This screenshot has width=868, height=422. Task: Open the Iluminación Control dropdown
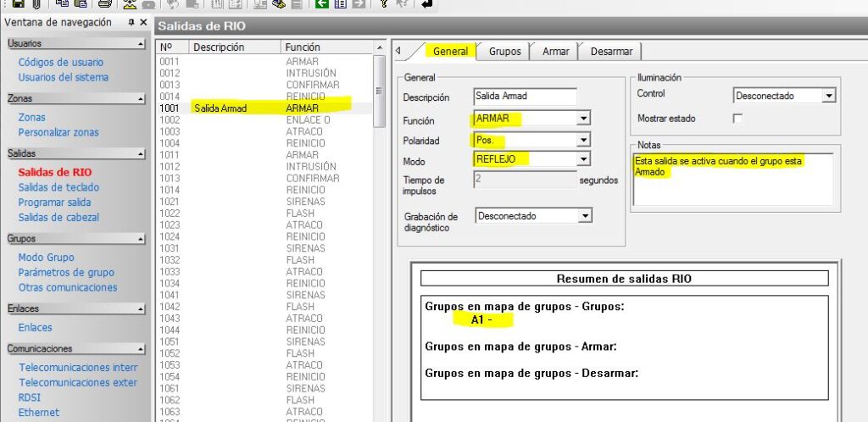[828, 96]
